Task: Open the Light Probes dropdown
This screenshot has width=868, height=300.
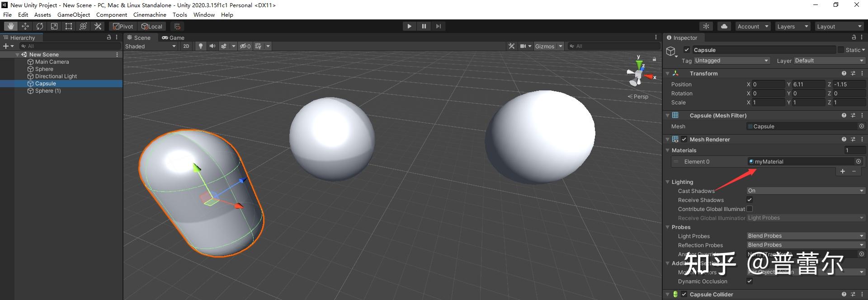Action: [806, 236]
